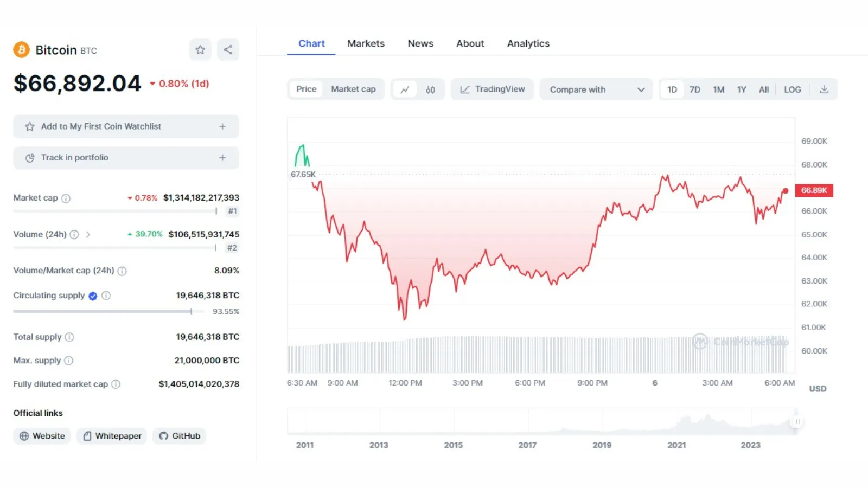Click the star favorite icon beside Bitcoin
The height and width of the screenshot is (488, 868).
200,50
